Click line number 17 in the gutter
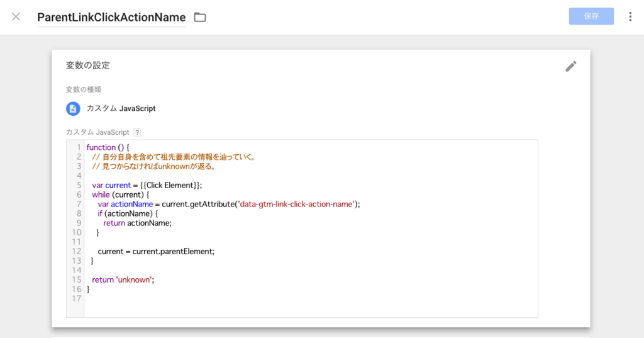 coord(76,298)
